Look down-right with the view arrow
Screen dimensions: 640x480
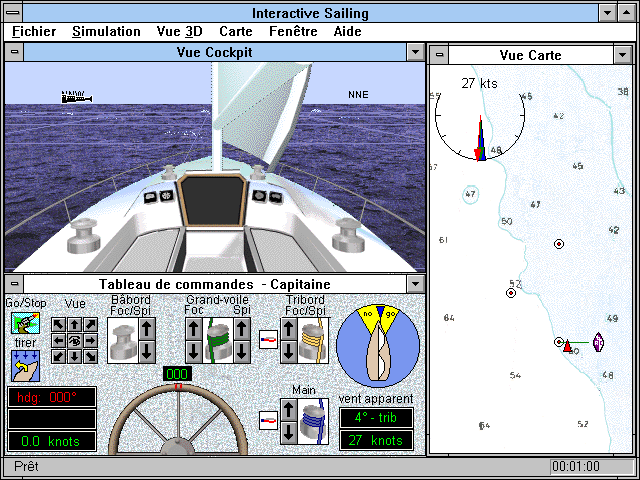[x=90, y=356]
